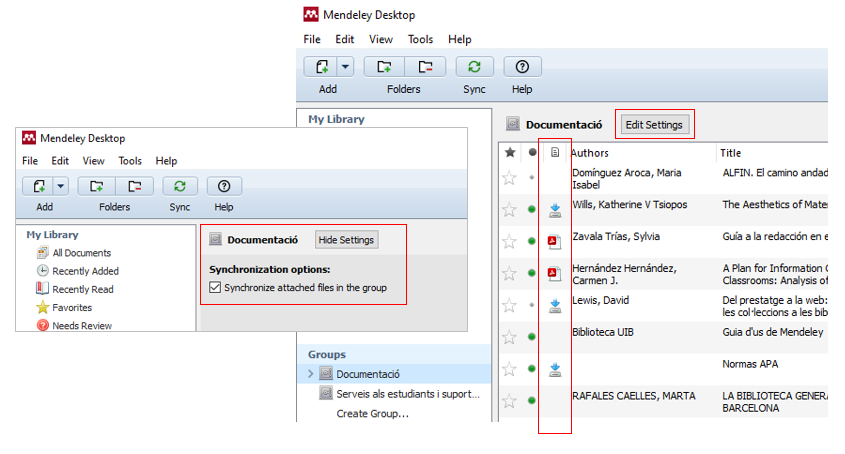845x454 pixels.
Task: Open Help menu in back window
Action: pyautogui.click(x=460, y=39)
